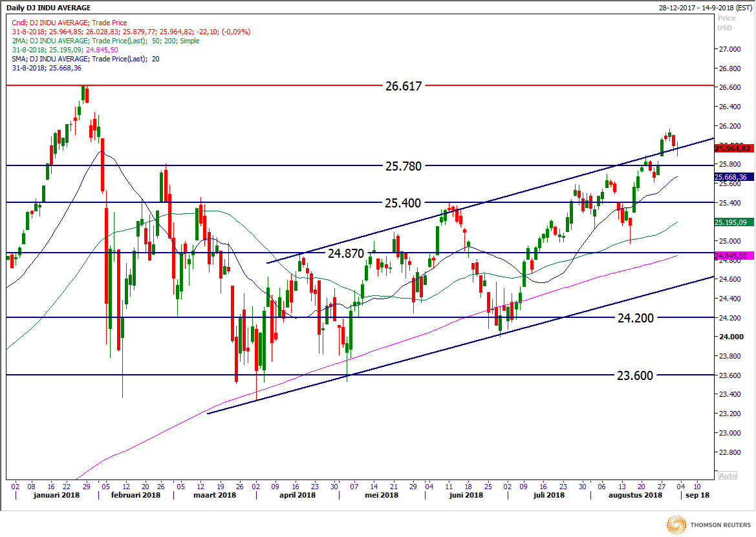Click the Daily DJ INDU AVERAGE title
This screenshot has width=756, height=537.
[49, 8]
